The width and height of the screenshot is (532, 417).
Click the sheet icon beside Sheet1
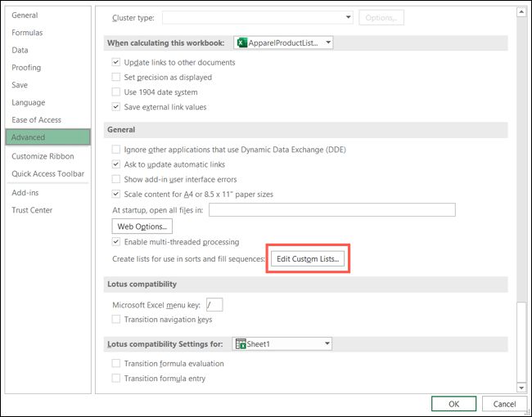[x=240, y=344]
